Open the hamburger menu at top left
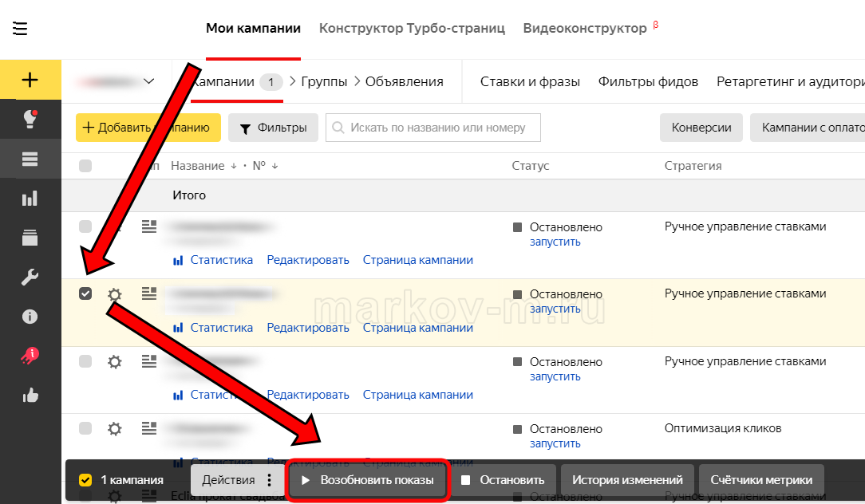865x504 pixels. [x=20, y=29]
